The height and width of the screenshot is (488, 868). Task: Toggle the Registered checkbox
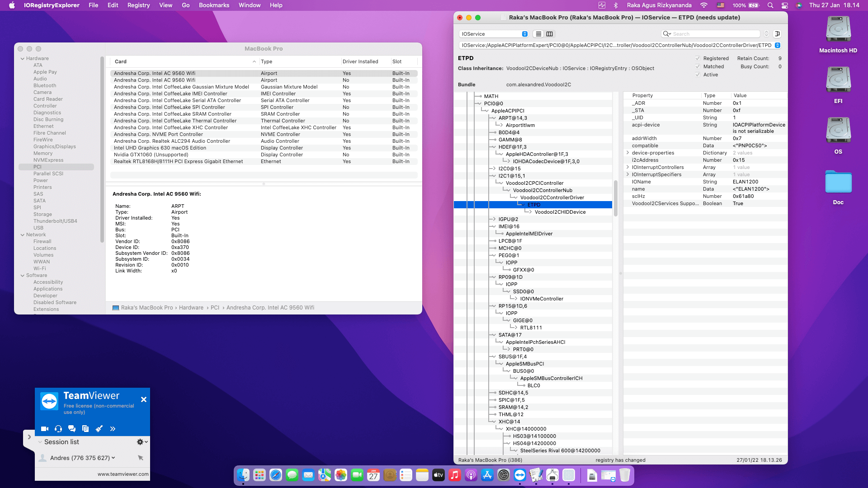[x=698, y=58]
